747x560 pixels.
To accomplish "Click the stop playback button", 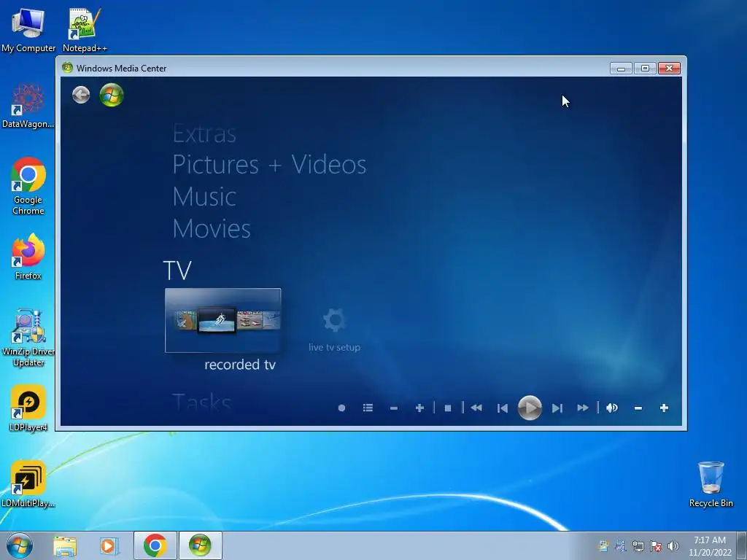I will pyautogui.click(x=448, y=408).
